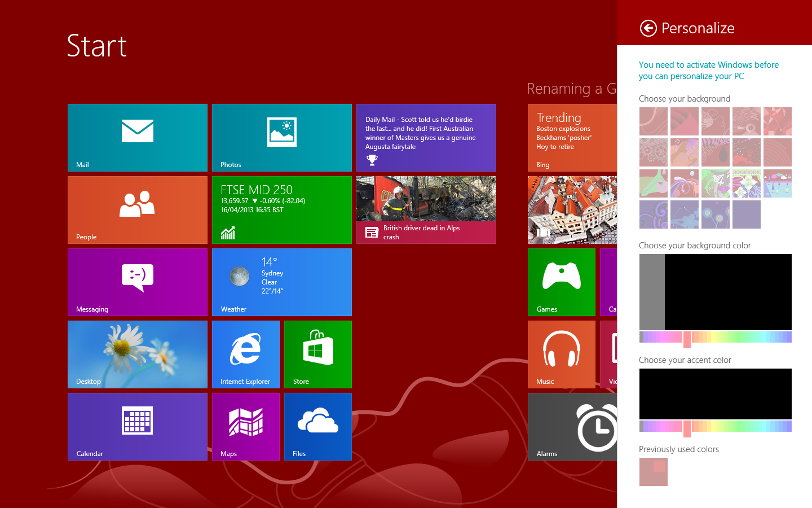Image resolution: width=812 pixels, height=508 pixels.
Task: Open the Files cloud tile
Action: (318, 427)
